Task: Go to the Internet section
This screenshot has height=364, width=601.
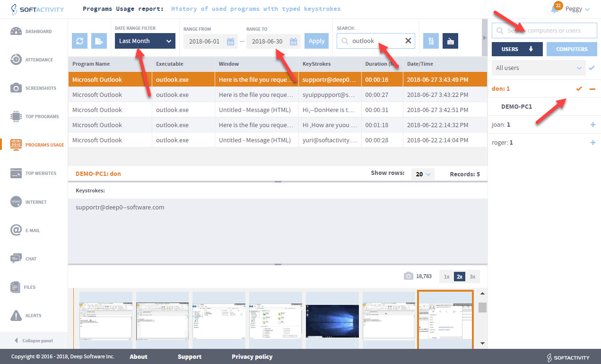Action: (28, 202)
